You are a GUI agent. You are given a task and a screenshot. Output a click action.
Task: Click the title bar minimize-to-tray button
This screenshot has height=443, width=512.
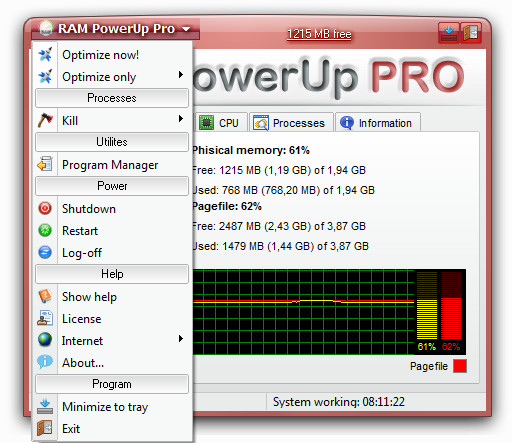(449, 33)
